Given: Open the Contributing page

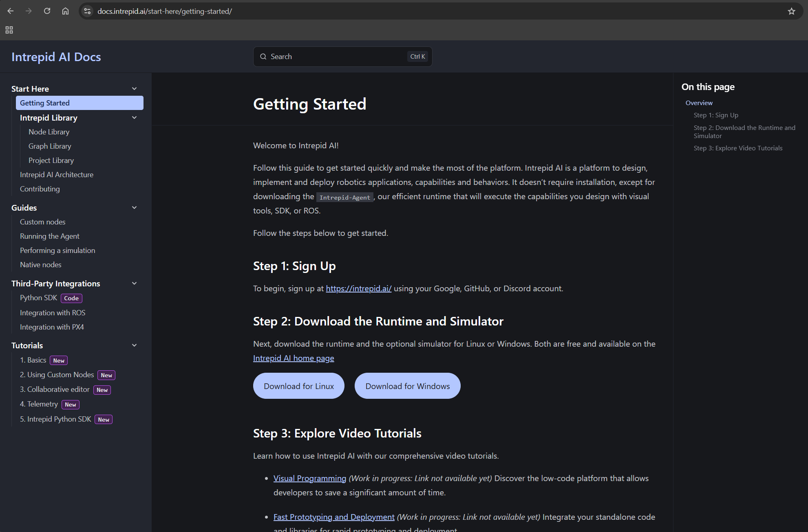Looking at the screenshot, I should (x=40, y=189).
